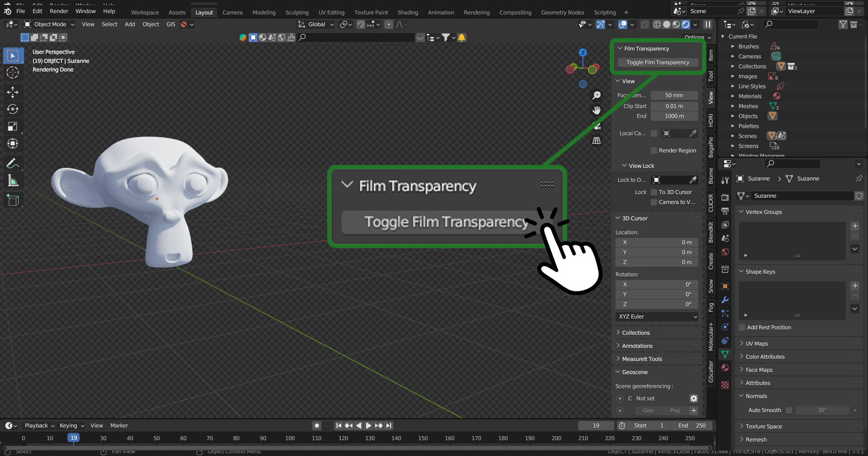This screenshot has width=868, height=456.
Task: Choose the Move tool
Action: [13, 92]
